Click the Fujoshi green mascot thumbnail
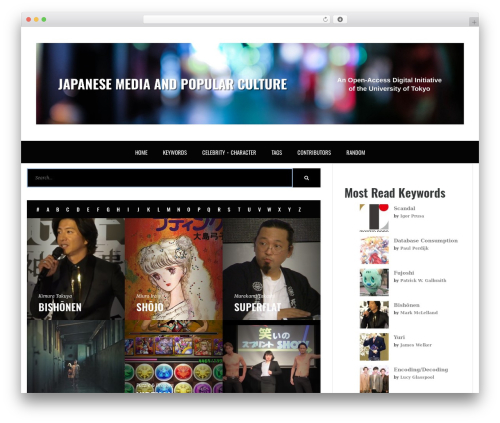 (x=374, y=282)
